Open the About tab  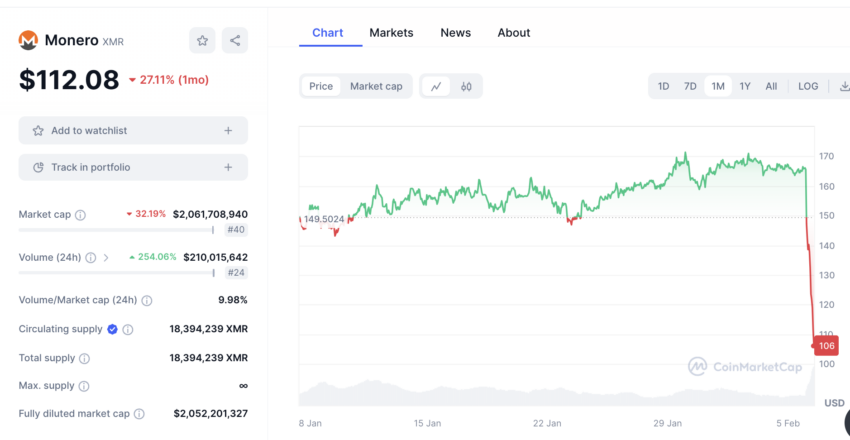514,33
